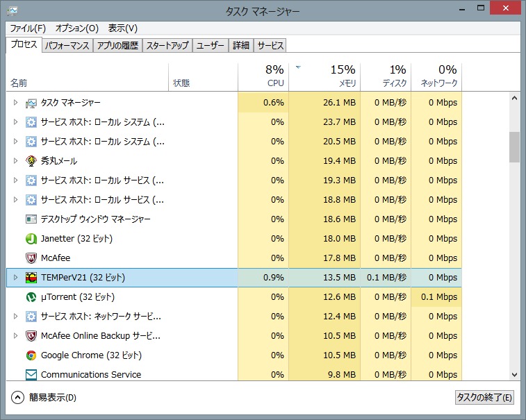Open the スタートアップ tab
The height and width of the screenshot is (420, 526).
click(x=167, y=46)
